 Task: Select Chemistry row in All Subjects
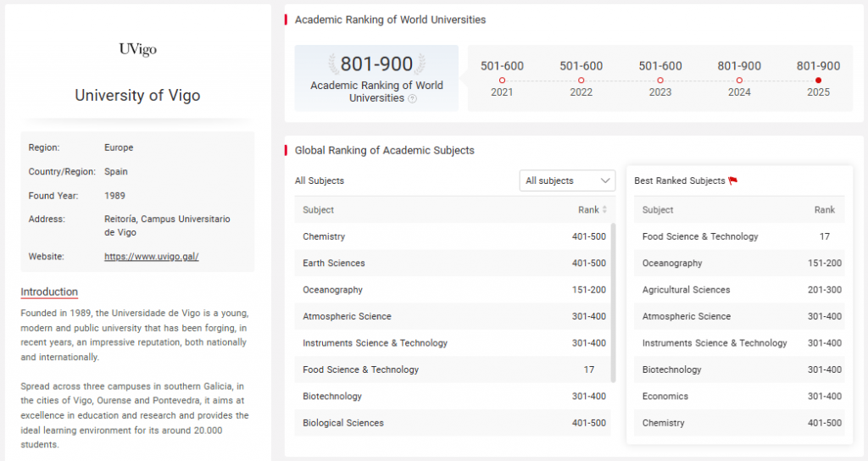pos(324,236)
